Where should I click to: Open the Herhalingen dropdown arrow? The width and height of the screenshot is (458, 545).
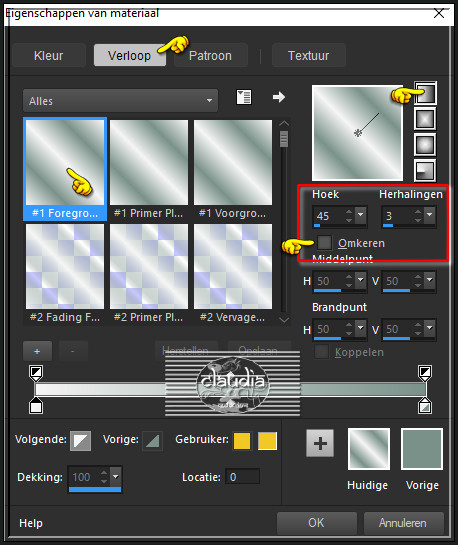coord(430,215)
